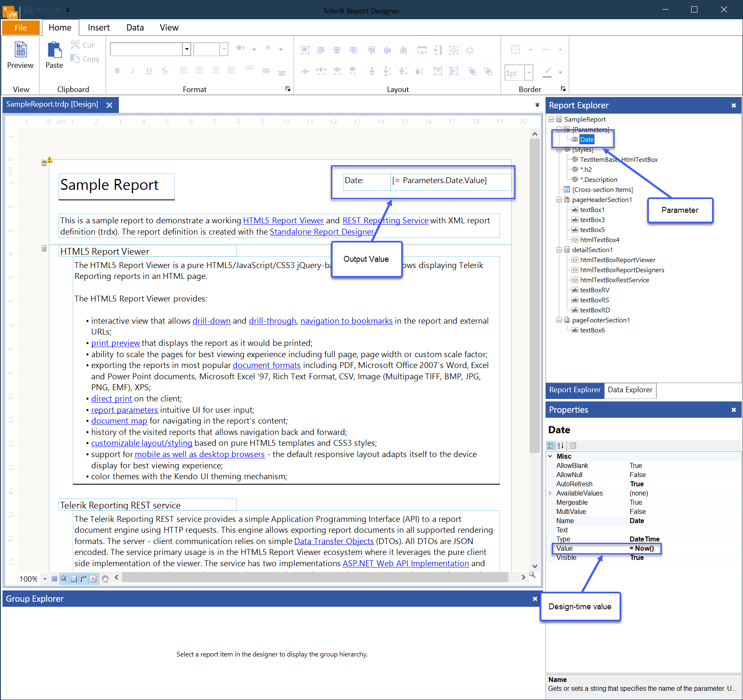Viewport: 743px width, 700px height.
Task: Click the pan hand tool icon
Action: 105,579
